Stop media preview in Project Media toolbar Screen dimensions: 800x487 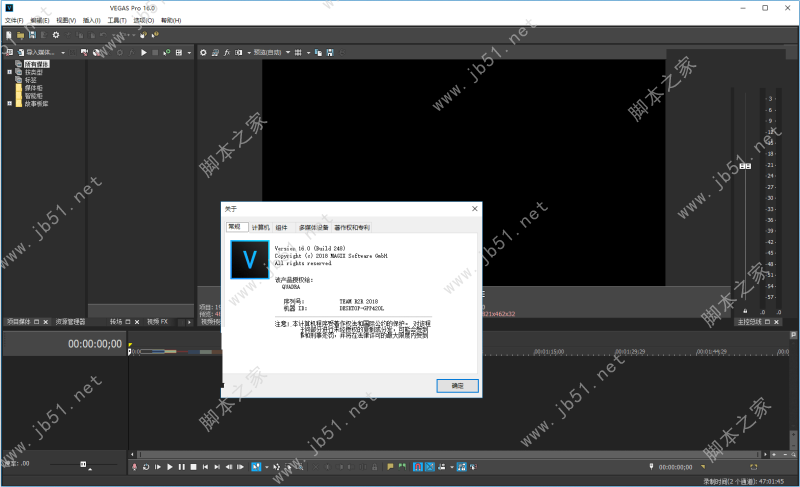pos(155,53)
